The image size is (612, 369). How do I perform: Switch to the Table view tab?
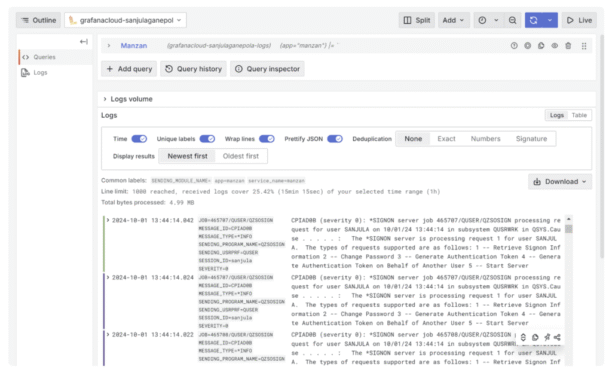pyautogui.click(x=579, y=115)
